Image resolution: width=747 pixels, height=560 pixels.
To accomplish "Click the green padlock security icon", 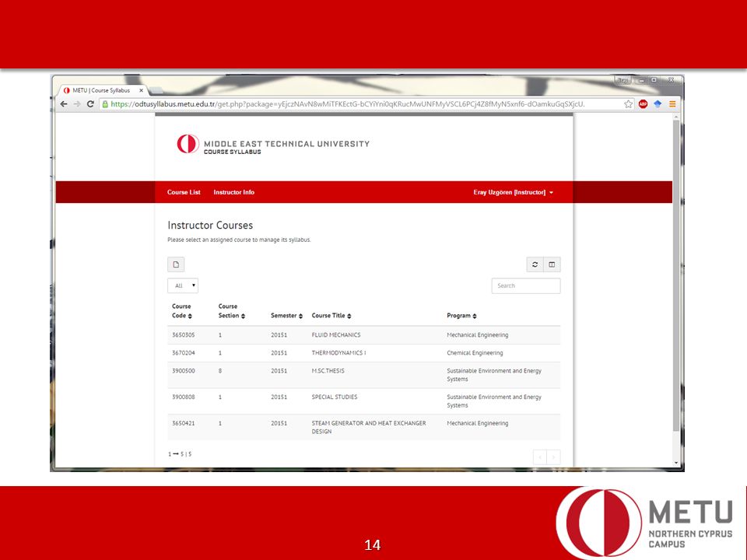I will click(x=105, y=103).
